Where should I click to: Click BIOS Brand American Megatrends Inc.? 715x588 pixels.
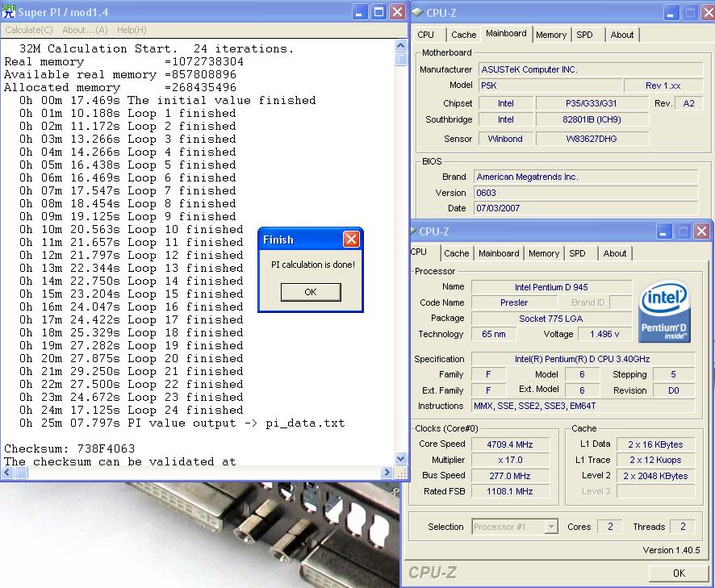tap(586, 177)
